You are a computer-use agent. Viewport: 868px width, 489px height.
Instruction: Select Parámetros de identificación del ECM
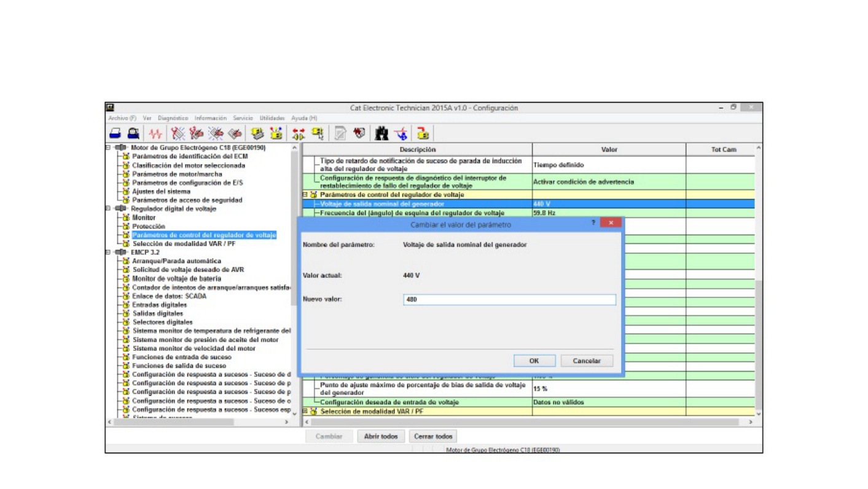tap(190, 157)
